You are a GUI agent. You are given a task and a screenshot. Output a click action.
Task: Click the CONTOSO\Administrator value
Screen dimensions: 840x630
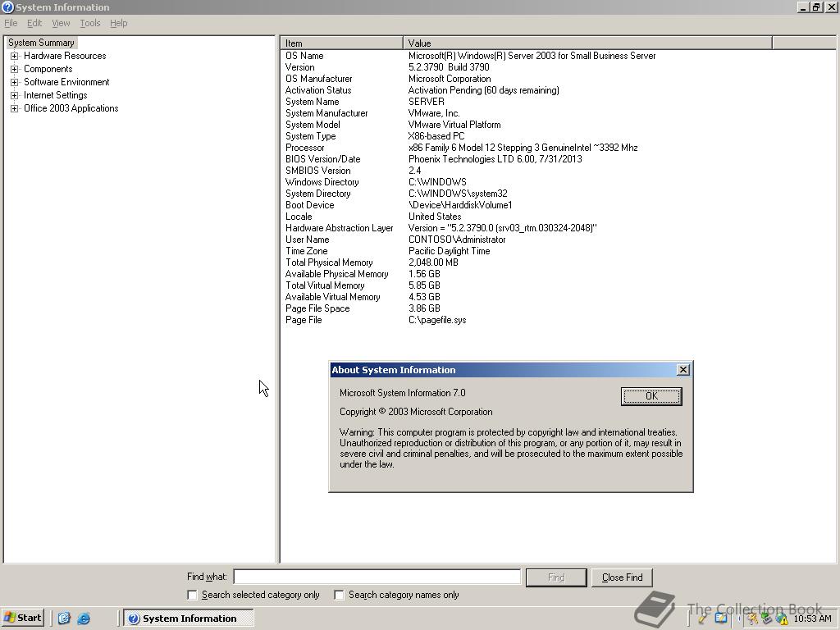[456, 240]
